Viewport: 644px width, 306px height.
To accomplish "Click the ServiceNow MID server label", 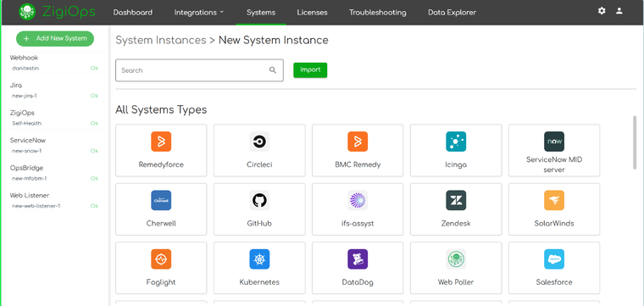I will pyautogui.click(x=554, y=164).
